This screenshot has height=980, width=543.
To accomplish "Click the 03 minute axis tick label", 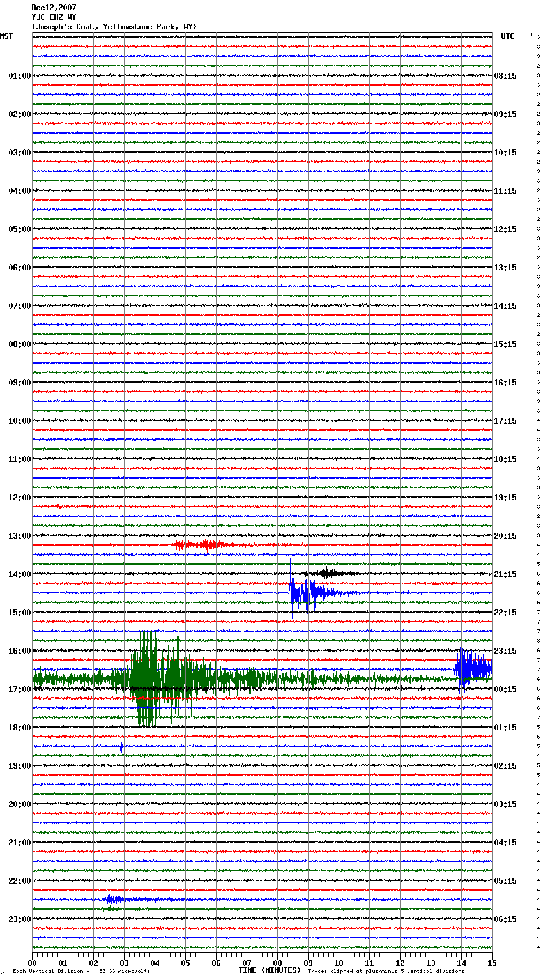I will [x=124, y=963].
